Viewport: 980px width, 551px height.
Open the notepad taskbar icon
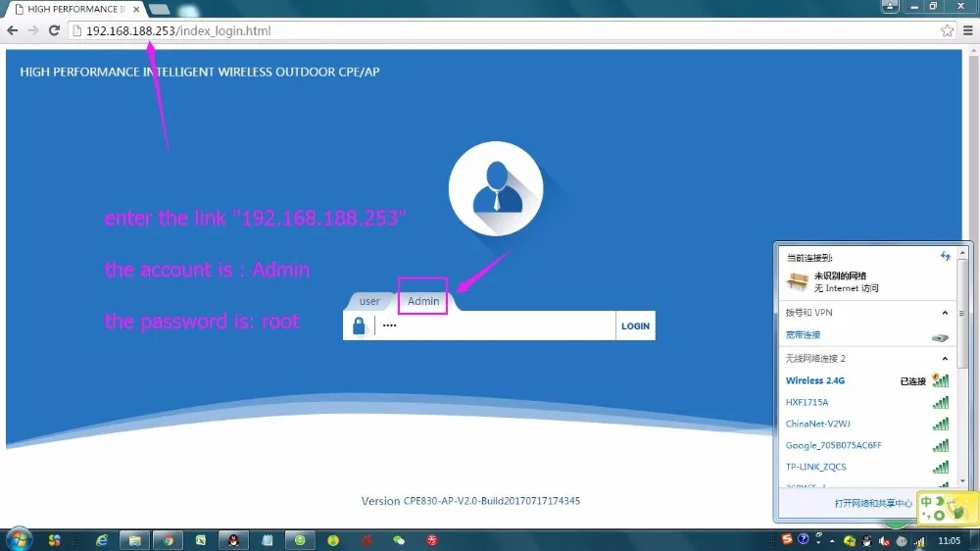click(x=267, y=540)
